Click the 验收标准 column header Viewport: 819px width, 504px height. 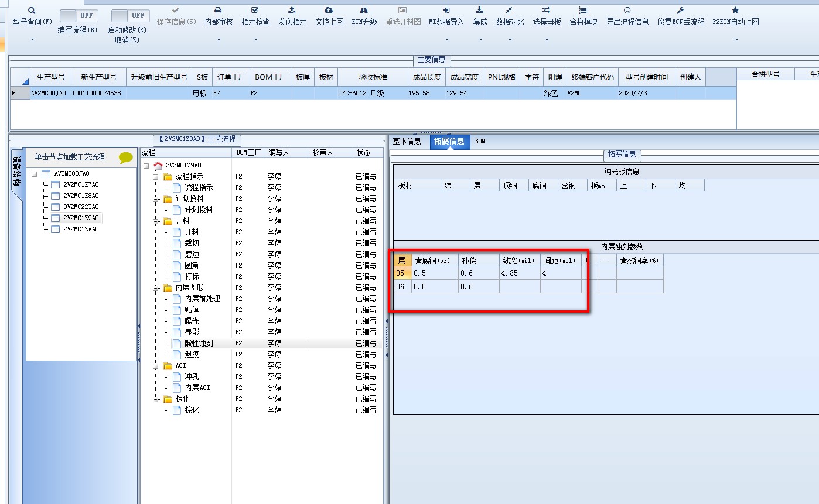click(373, 77)
